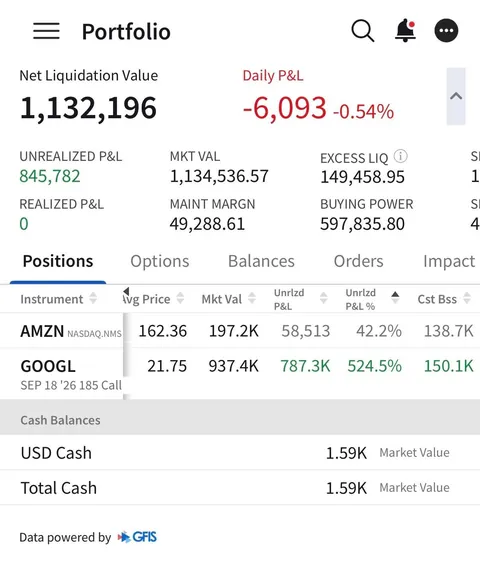Open the GOOGL SEP 18 '26 185 Call position
The width and height of the screenshot is (480, 573).
[240, 373]
